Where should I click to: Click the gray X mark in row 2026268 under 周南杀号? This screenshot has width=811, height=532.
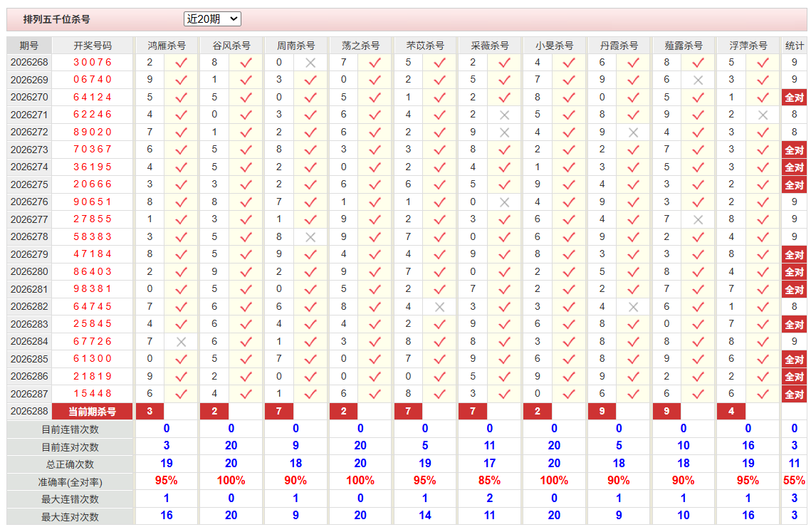tap(310, 63)
